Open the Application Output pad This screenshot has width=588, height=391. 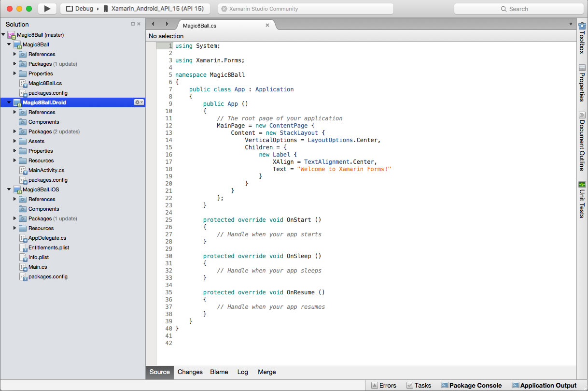tap(544, 385)
